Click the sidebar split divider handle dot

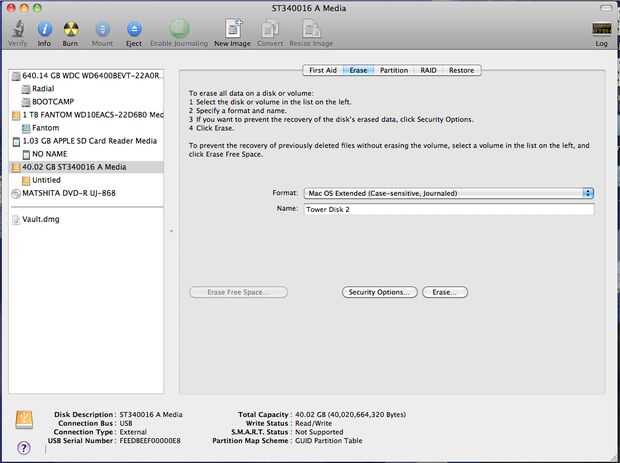172,231
